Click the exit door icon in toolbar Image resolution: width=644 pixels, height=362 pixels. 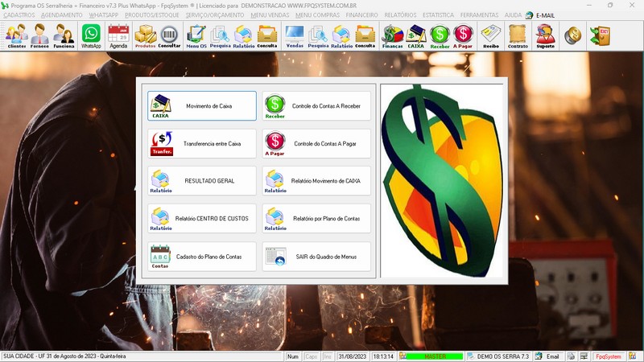(x=600, y=36)
